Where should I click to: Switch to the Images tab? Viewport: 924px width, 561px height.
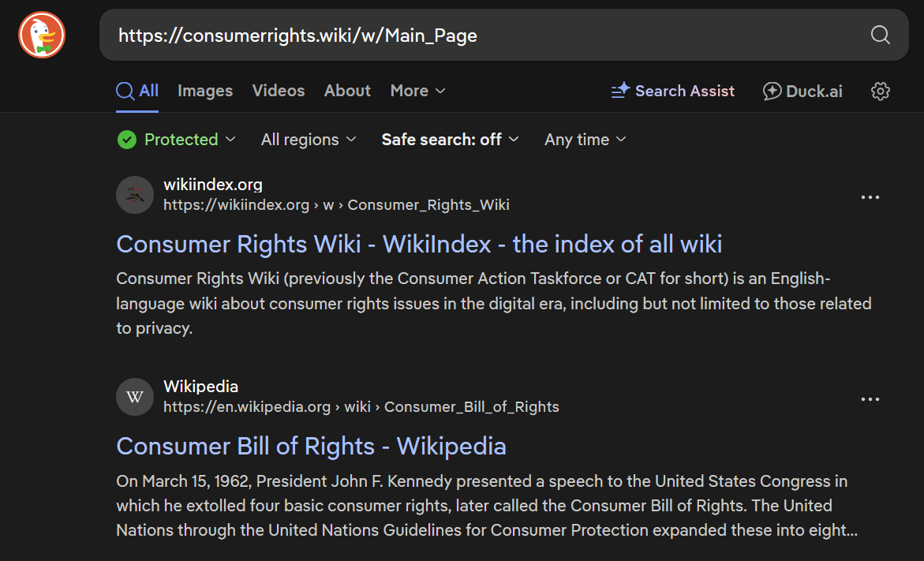pos(205,91)
